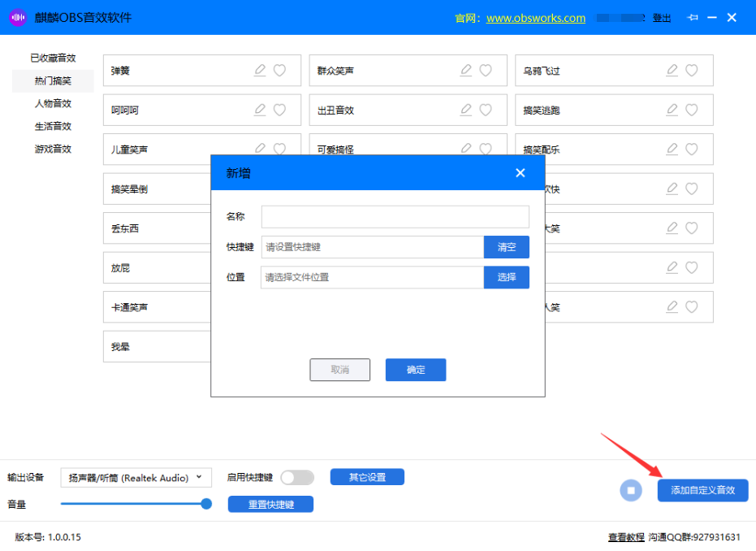Favorite the 群众笑声 sound with heart icon
Viewport: 756px width, 551px height.
[x=486, y=71]
